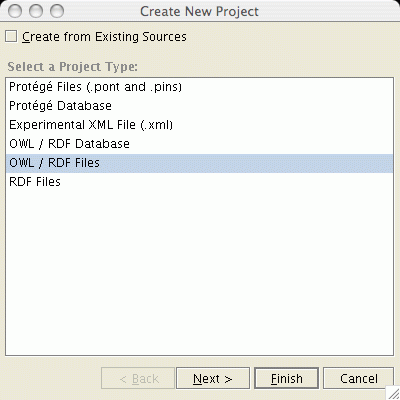Click the resize grip in the dialog corner
The height and width of the screenshot is (400, 400).
(393, 393)
